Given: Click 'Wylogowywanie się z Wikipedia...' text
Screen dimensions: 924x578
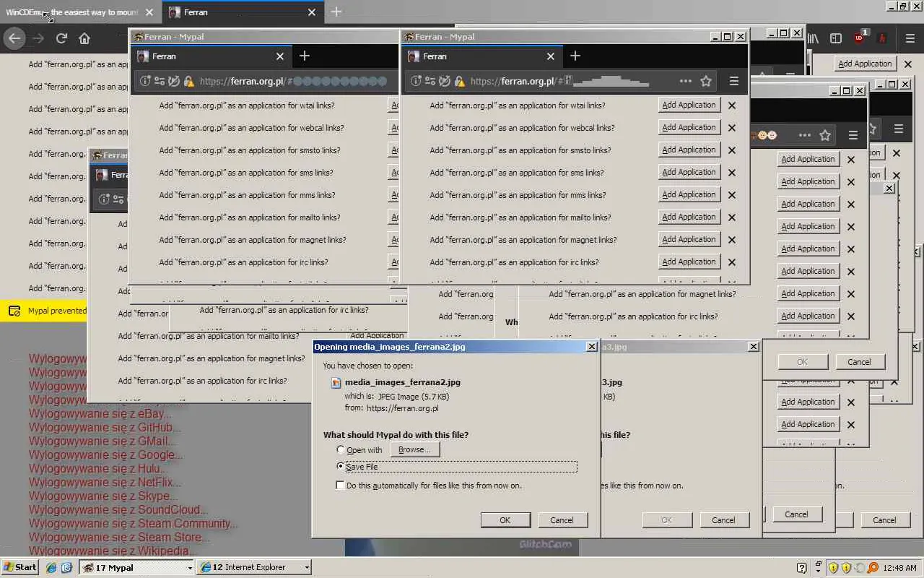Looking at the screenshot, I should pyautogui.click(x=113, y=551).
